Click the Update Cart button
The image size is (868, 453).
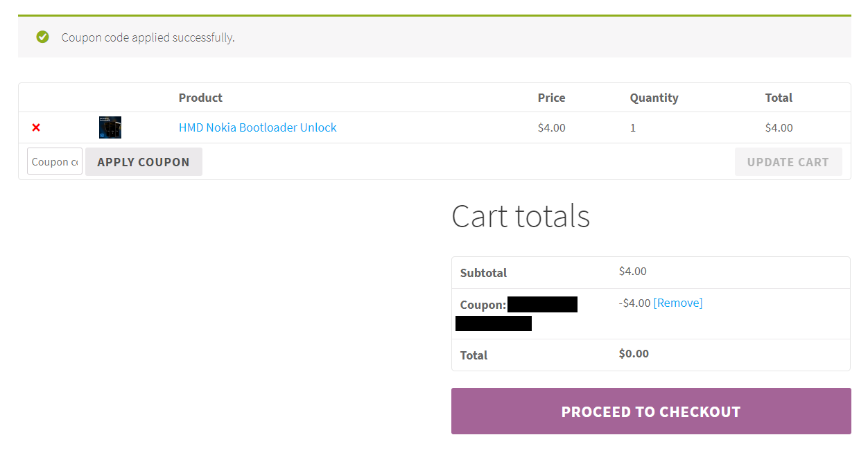(x=788, y=161)
